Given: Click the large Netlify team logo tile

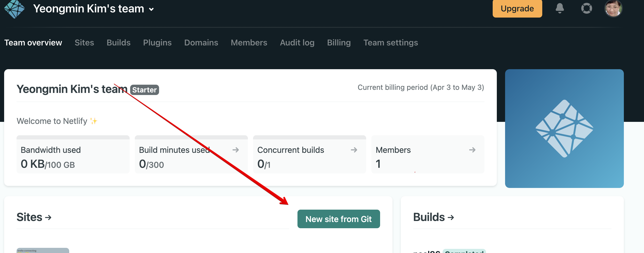Looking at the screenshot, I should [564, 129].
